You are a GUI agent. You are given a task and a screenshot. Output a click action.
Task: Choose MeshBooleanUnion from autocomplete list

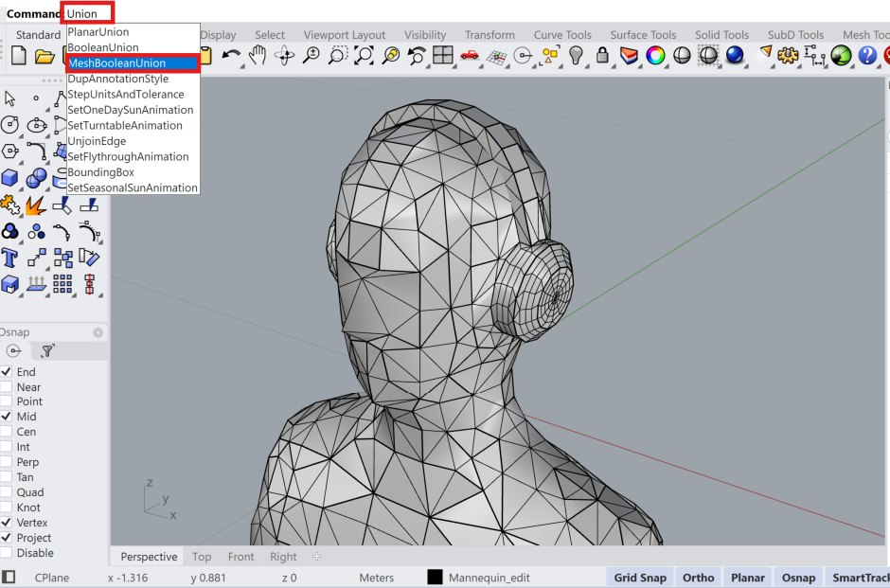click(133, 63)
